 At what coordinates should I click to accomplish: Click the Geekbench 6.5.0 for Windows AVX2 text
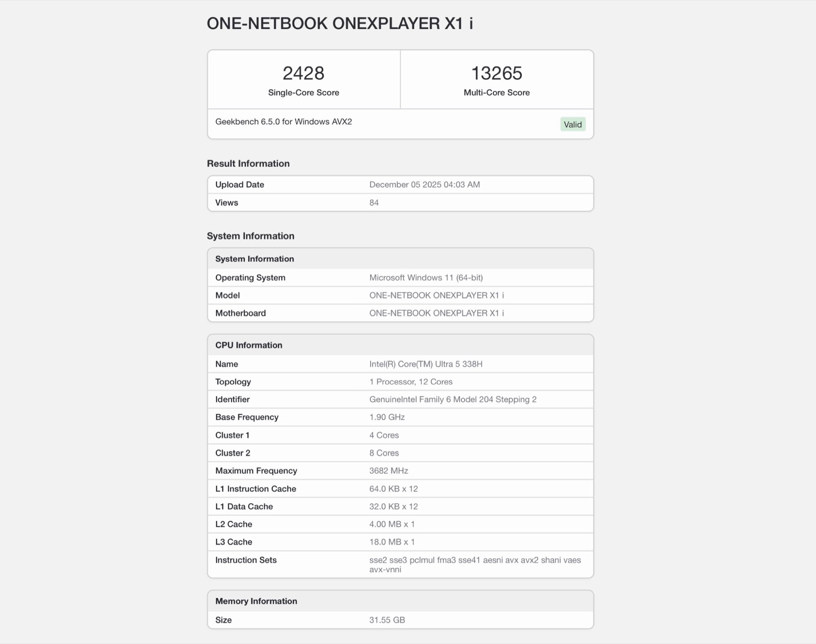pyautogui.click(x=284, y=122)
